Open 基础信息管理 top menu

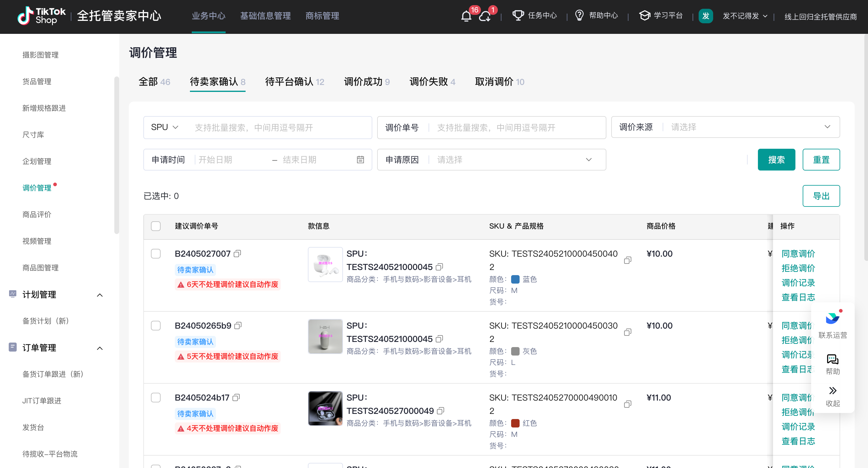[x=265, y=16]
